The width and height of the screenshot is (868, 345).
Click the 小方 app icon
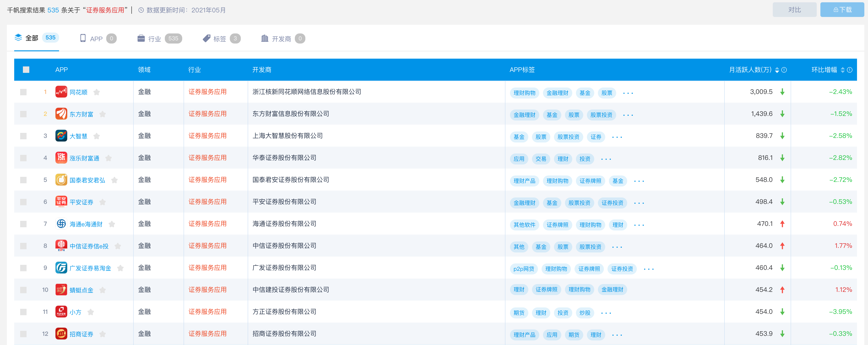coord(61,312)
